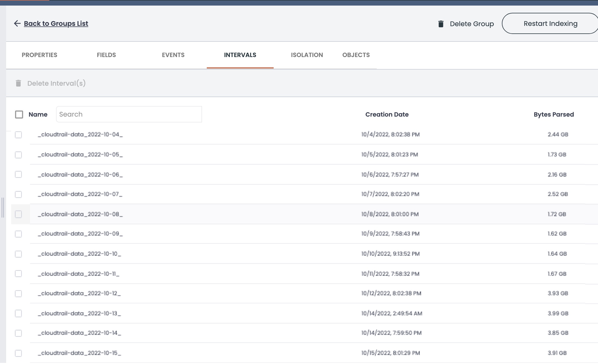This screenshot has width=598, height=364.
Task: Click into the Name search field
Action: point(129,114)
